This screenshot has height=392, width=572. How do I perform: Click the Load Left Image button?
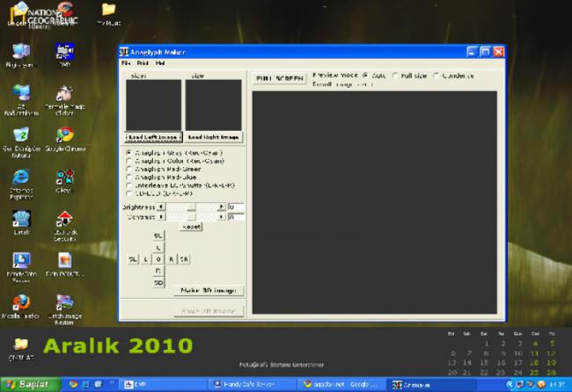tap(154, 137)
